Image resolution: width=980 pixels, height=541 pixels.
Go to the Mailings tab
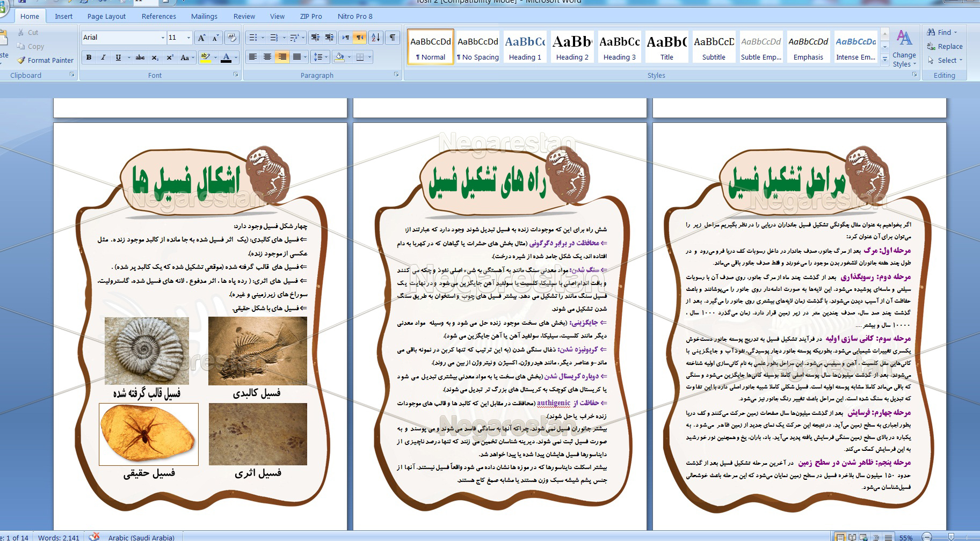tap(204, 16)
